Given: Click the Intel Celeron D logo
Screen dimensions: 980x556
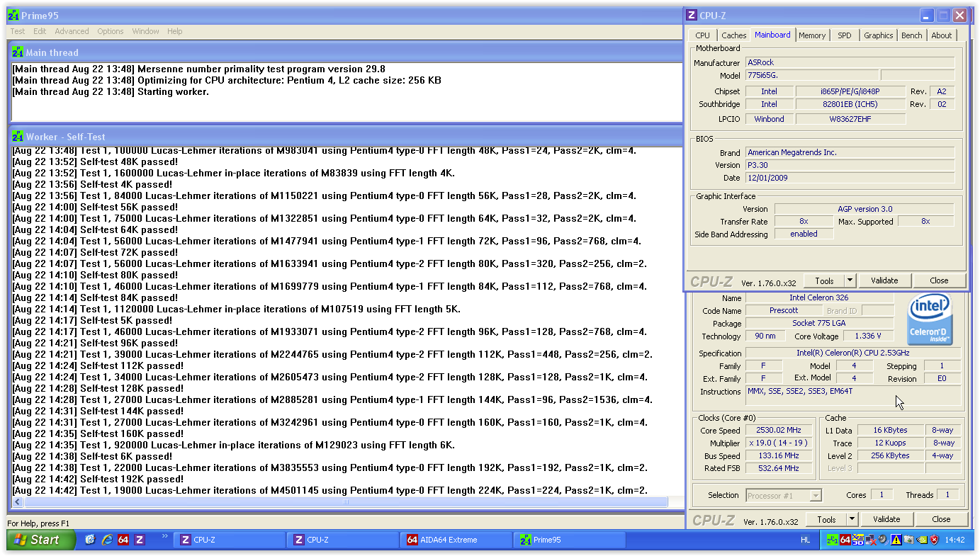Looking at the screenshot, I should coord(931,320).
